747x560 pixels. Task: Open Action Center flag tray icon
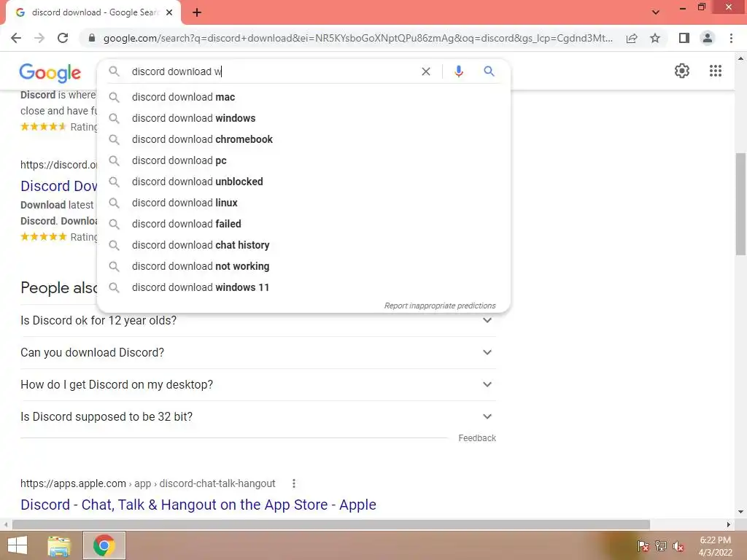[643, 545]
